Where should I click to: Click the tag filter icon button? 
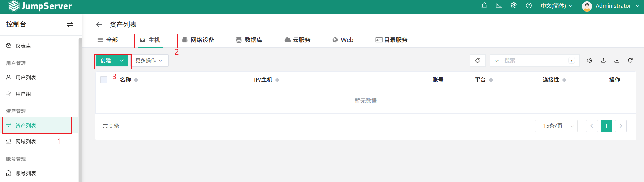[477, 60]
